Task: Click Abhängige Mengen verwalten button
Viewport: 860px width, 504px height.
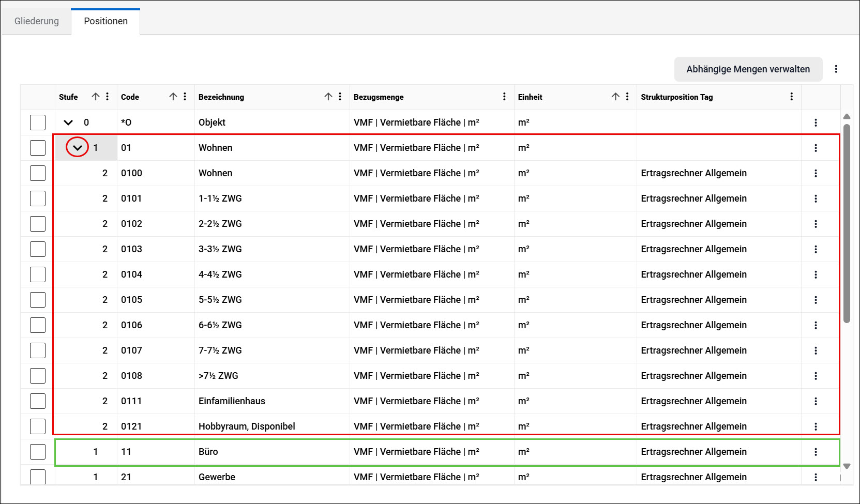Action: click(x=748, y=69)
